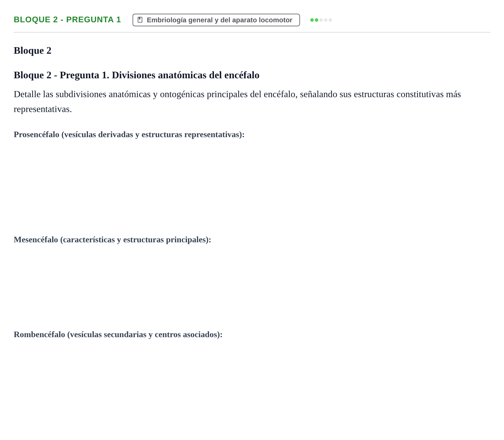Click the green difficulty dots indicator
Image resolution: width=504 pixels, height=440 pixels.
[321, 20]
